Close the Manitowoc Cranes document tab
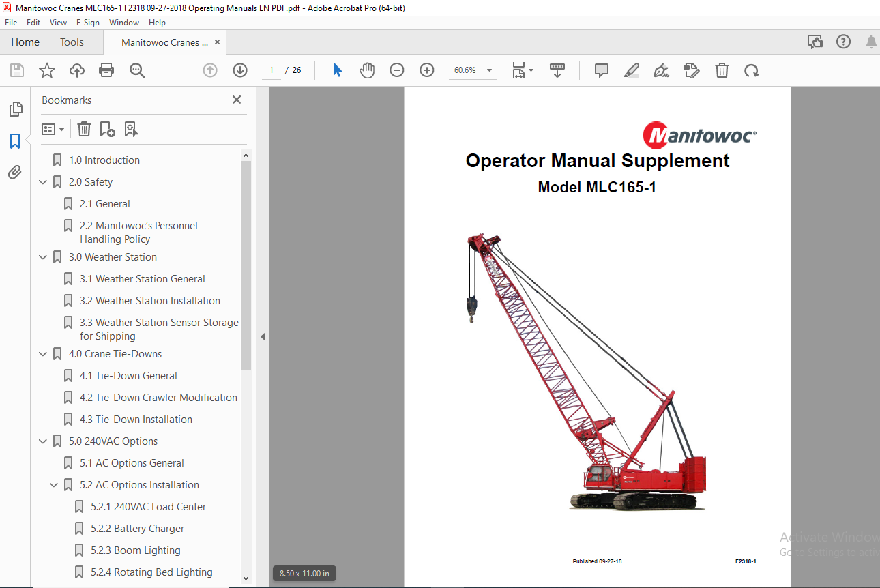The width and height of the screenshot is (880, 588). [217, 42]
